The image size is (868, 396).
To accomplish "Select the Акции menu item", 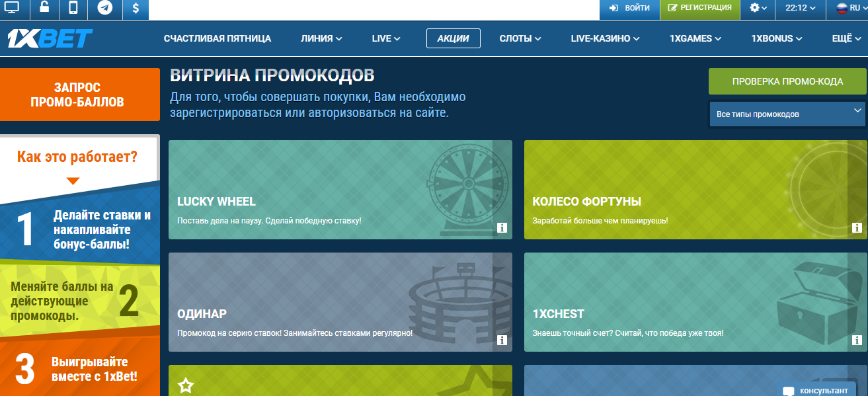I will (453, 38).
